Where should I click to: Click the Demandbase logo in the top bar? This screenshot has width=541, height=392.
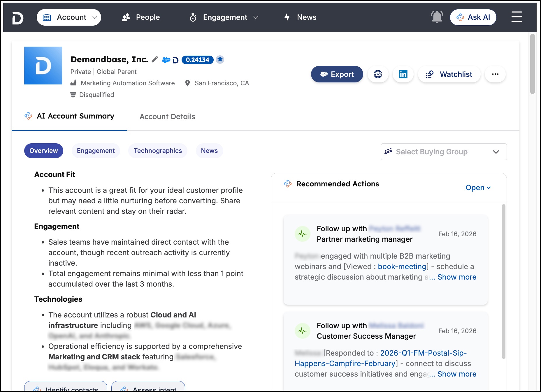point(18,18)
